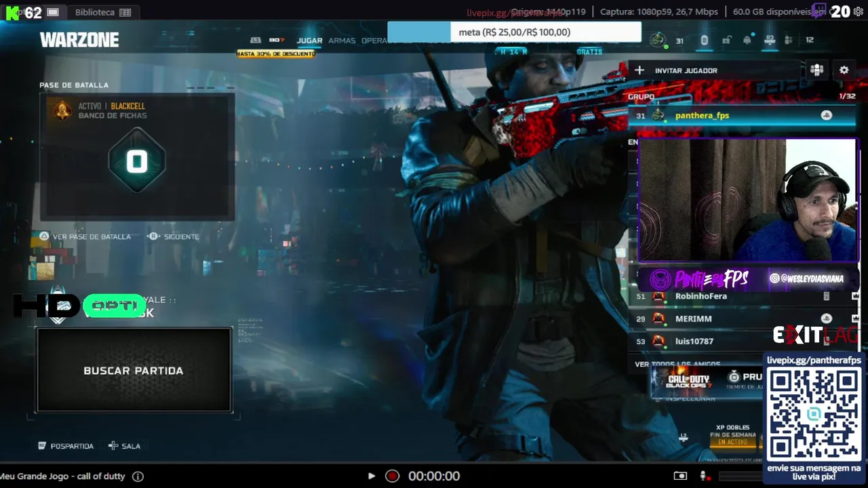Image resolution: width=868 pixels, height=488 pixels.
Task: Click the HASTA 30% DE DESCUENTO banner
Action: (276, 54)
